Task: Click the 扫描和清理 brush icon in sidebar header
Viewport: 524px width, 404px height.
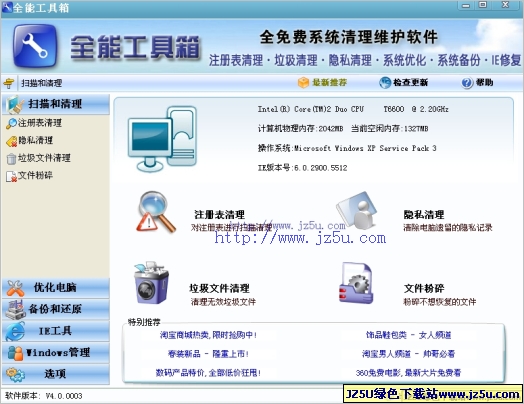Action: (15, 104)
